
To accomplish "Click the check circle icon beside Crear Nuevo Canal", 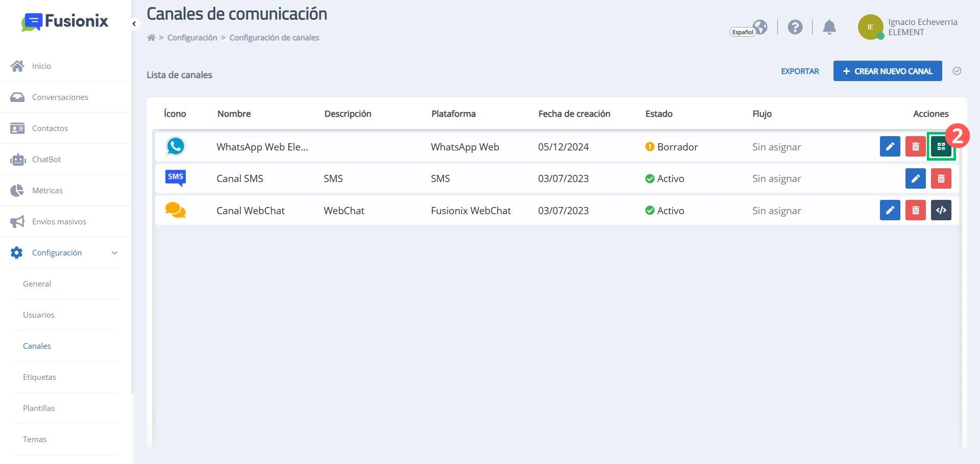I will (x=957, y=71).
